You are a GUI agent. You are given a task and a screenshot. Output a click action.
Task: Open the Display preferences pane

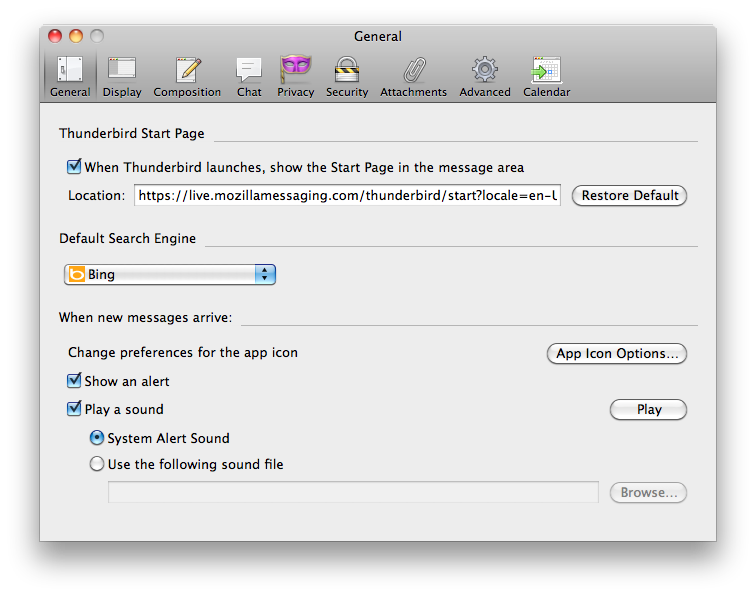(122, 77)
